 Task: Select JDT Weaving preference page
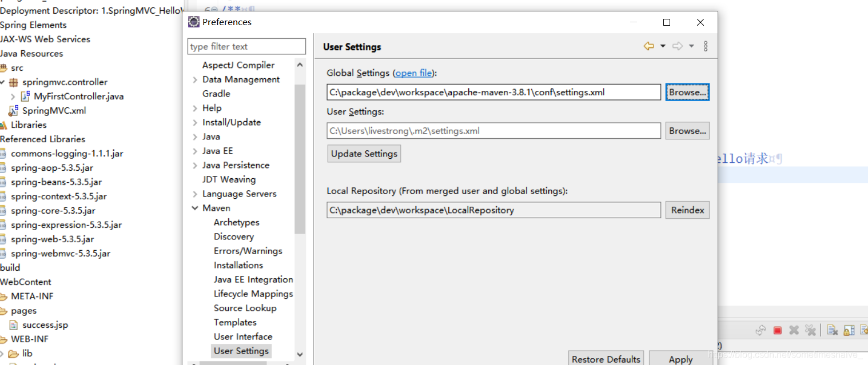[229, 179]
